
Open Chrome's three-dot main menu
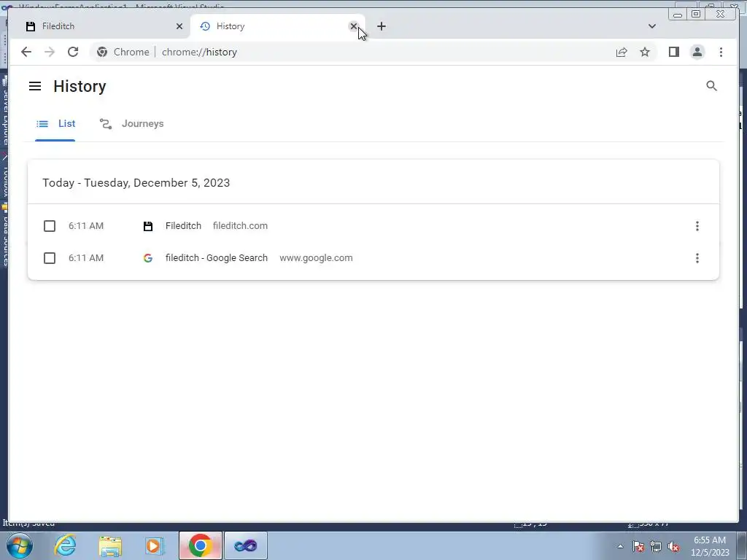[x=721, y=52]
